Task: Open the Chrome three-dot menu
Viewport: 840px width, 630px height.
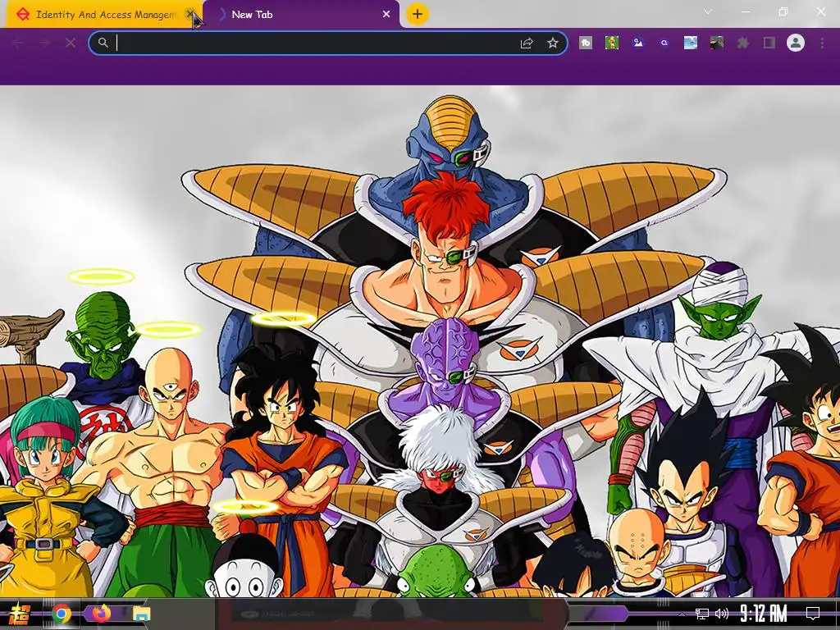Action: [x=822, y=43]
